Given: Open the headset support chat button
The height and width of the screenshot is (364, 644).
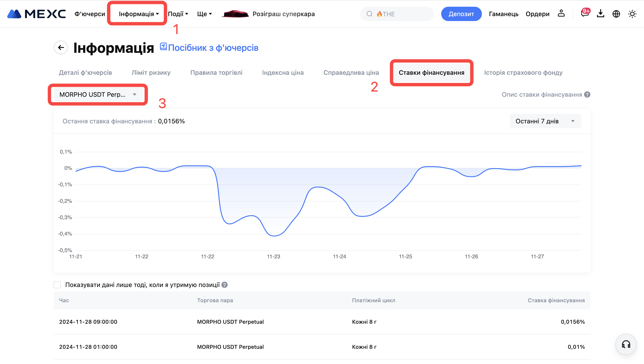Looking at the screenshot, I should coord(626,345).
